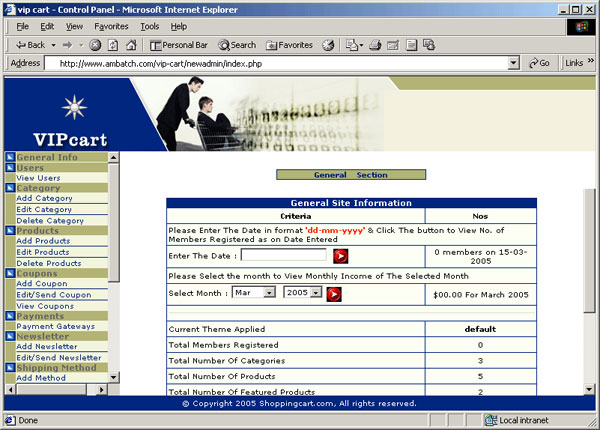Open the Tools menu
600x430 pixels.
tap(150, 26)
